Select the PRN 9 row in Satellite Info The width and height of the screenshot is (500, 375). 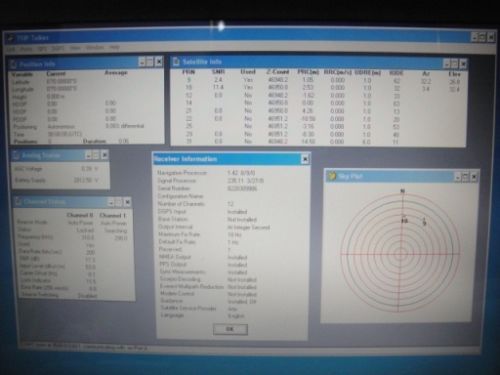click(318, 80)
